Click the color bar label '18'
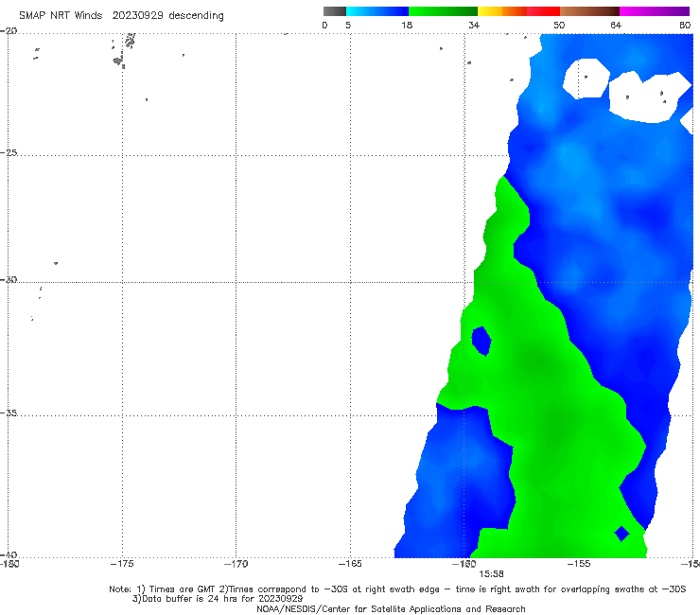This screenshot has height=615, width=700. [x=407, y=25]
